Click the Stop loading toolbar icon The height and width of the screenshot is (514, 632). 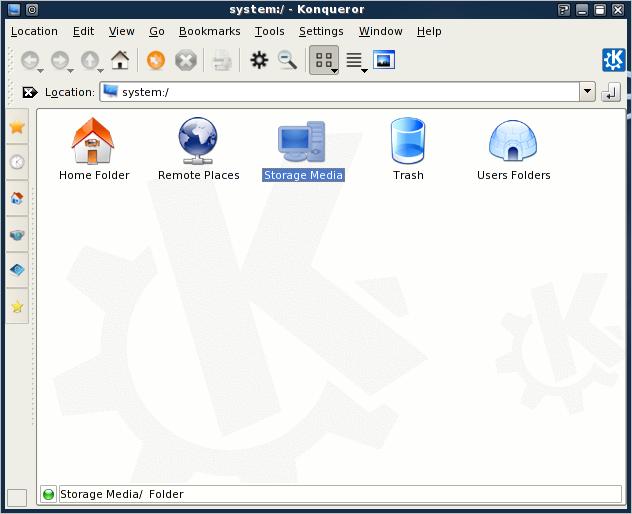click(186, 60)
